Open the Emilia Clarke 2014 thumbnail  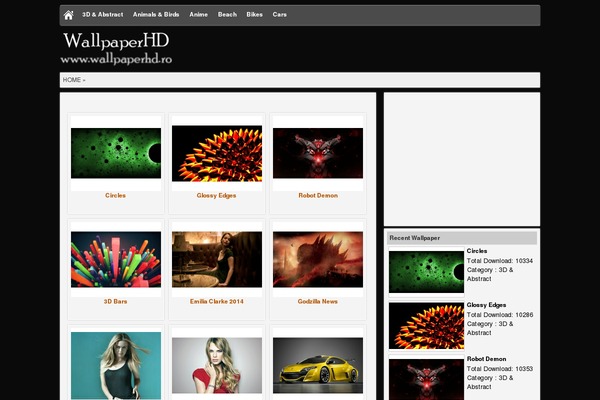pos(217,259)
